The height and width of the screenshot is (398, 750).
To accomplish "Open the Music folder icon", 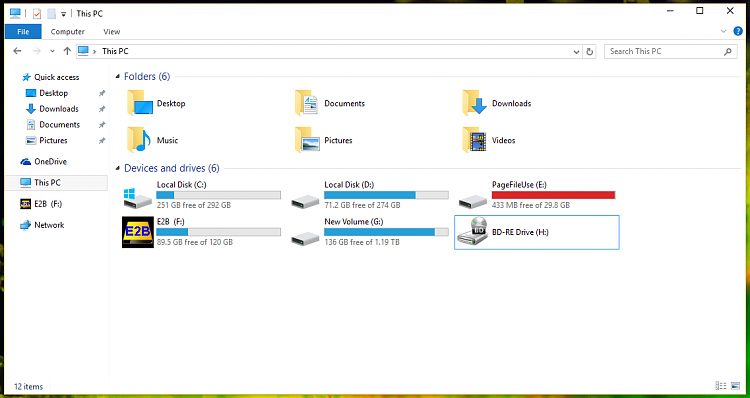I will point(139,140).
